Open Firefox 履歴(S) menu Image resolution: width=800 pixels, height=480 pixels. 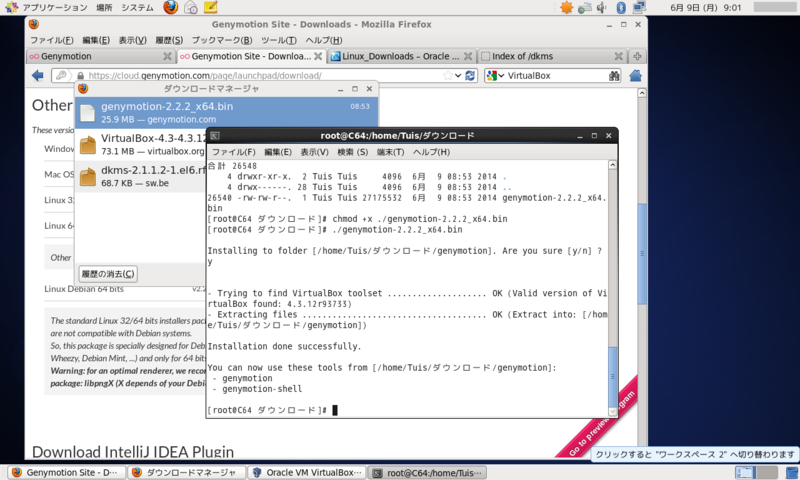point(169,40)
